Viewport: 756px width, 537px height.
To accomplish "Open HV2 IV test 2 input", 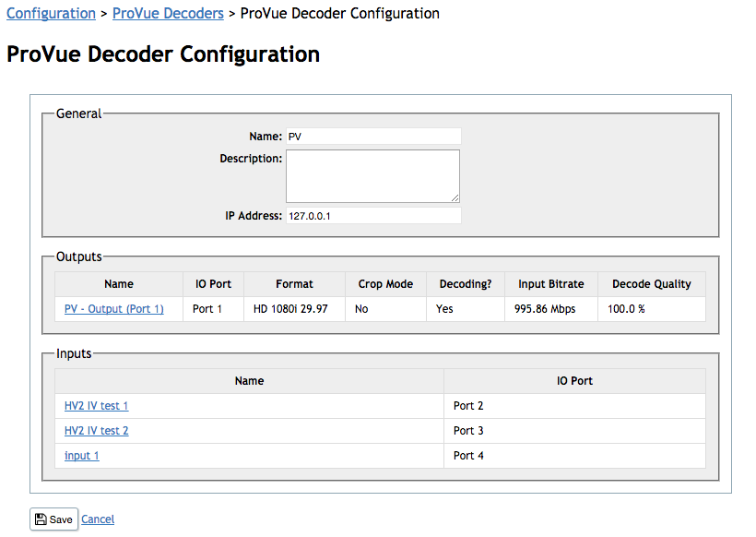I will [96, 430].
